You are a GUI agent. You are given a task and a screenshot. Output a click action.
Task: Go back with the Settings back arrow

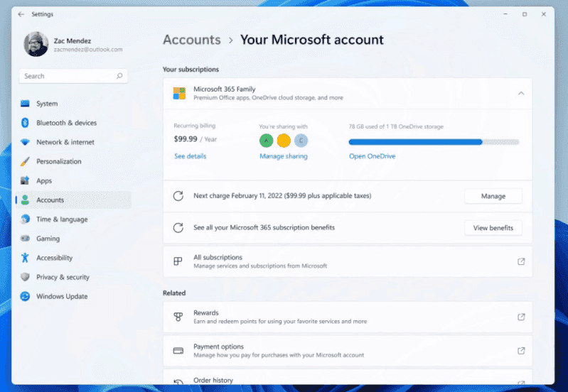[x=21, y=14]
